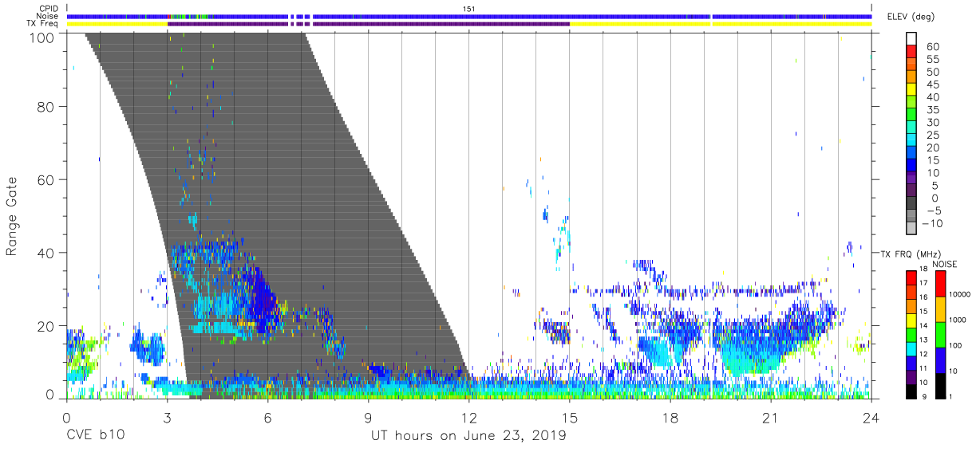The width and height of the screenshot is (980, 452).
Task: Click the 'NOISE' legend title
Action: (944, 264)
